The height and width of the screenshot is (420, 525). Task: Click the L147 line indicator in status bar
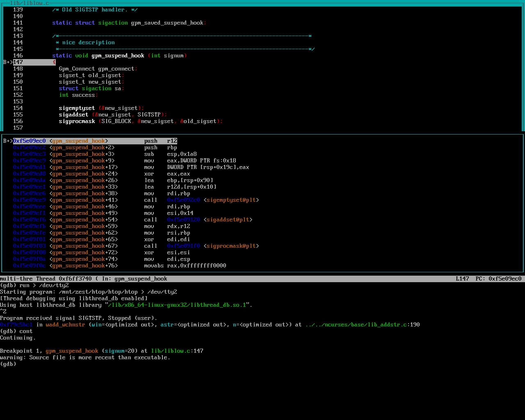coord(462,279)
